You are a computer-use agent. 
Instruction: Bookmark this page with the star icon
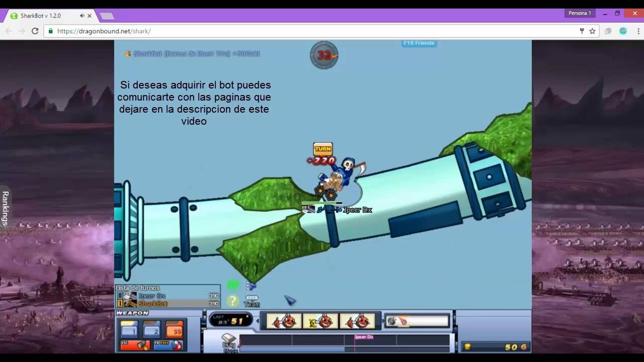point(592,31)
